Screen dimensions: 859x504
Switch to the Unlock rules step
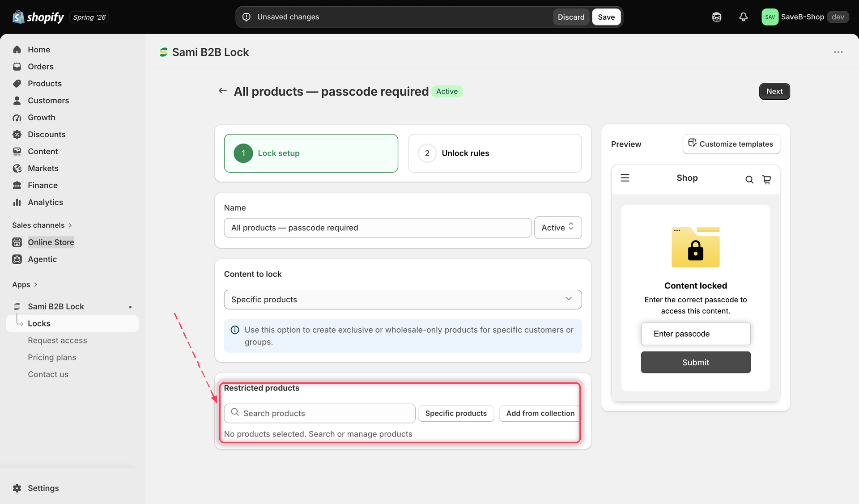(495, 153)
